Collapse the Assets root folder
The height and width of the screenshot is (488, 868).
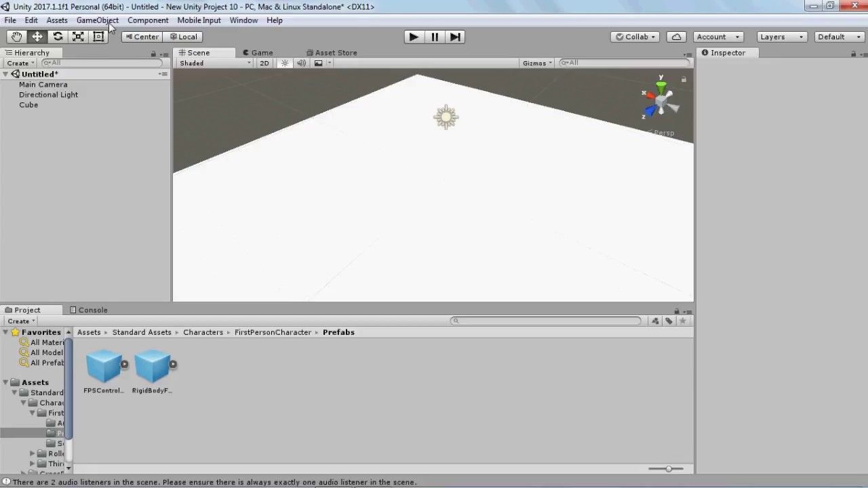pyautogui.click(x=5, y=382)
